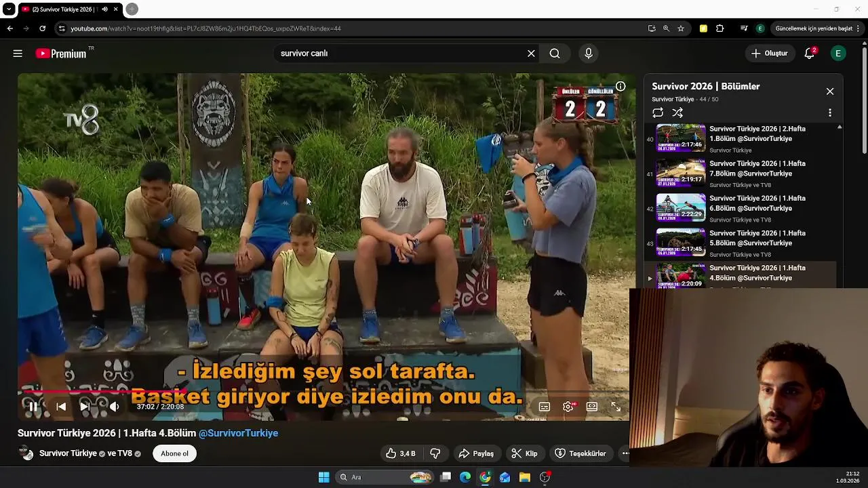Viewport: 868px width, 488px height.
Task: Toggle playlist shuffle
Action: [x=677, y=113]
